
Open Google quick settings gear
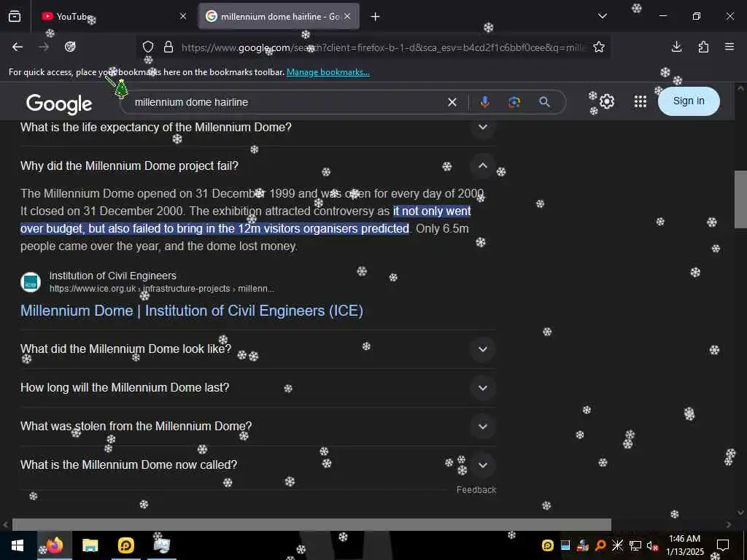coord(607,101)
